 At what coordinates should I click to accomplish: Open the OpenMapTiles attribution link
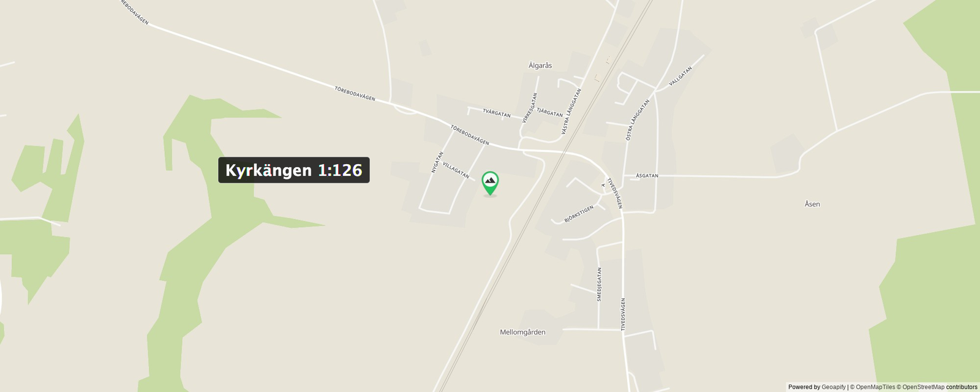(x=875, y=387)
